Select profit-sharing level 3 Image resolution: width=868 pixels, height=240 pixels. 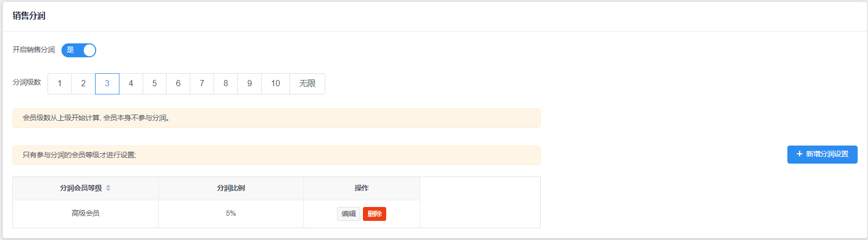[x=107, y=84]
